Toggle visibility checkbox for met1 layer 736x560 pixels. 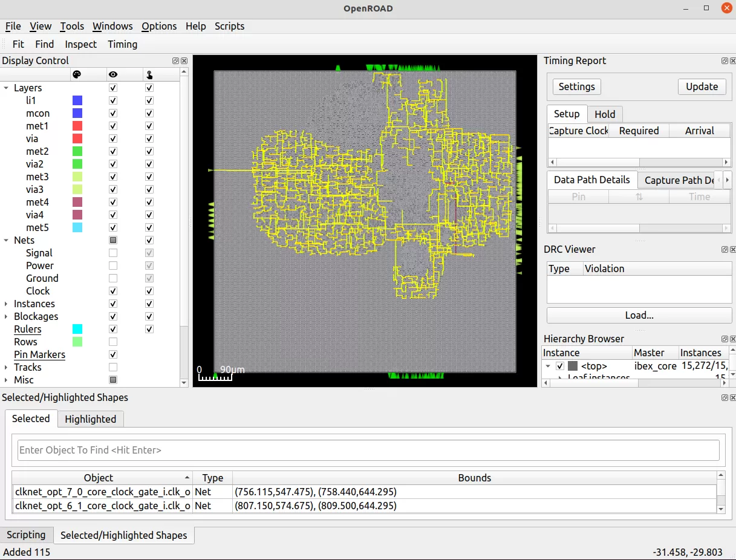click(x=113, y=126)
